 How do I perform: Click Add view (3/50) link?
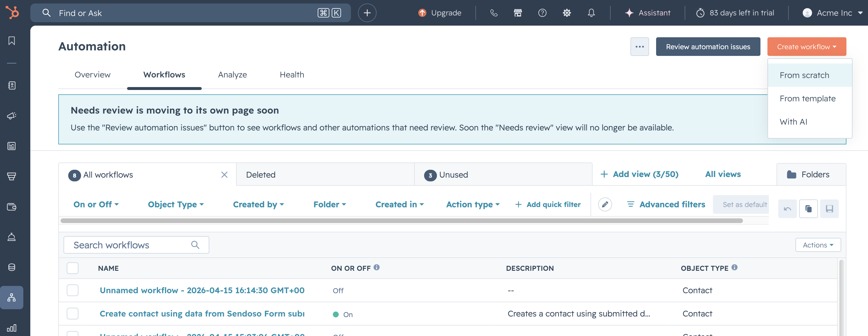pyautogui.click(x=639, y=174)
